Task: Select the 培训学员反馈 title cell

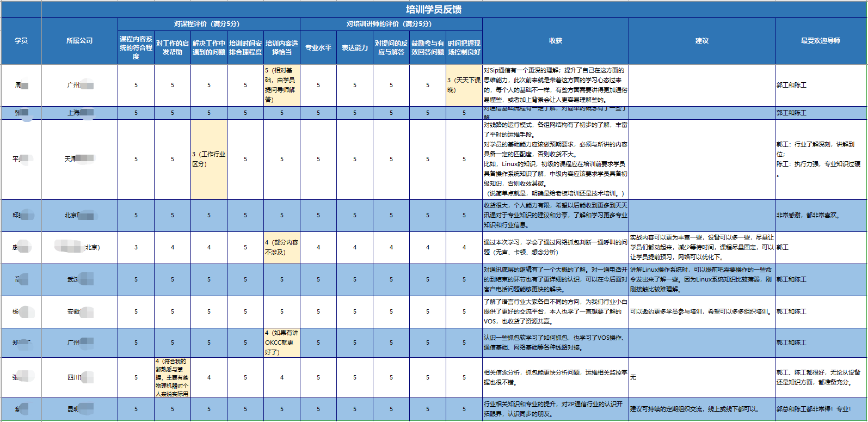Action: tap(433, 9)
